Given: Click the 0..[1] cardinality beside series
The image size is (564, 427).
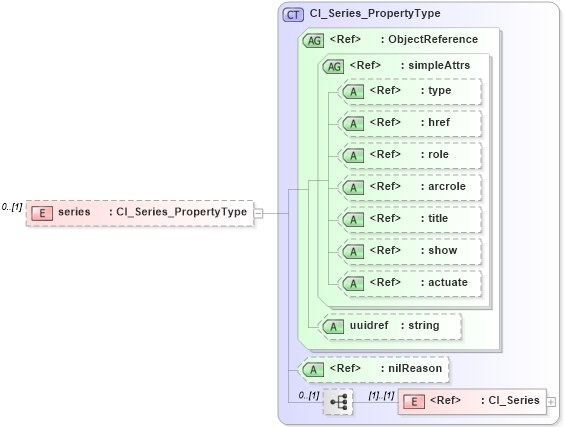Looking at the screenshot, I should click(x=12, y=207).
